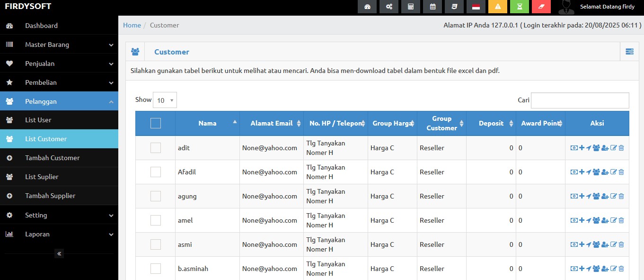
Task: Go to List Suplier in sidebar
Action: tap(42, 177)
